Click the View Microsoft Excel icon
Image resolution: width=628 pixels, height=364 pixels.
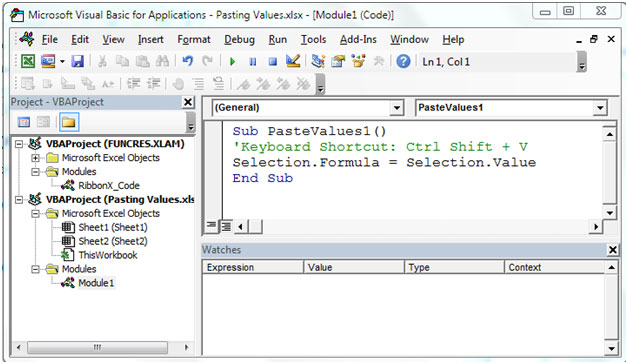click(28, 61)
